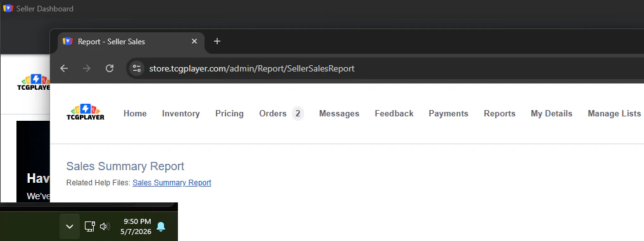Open the Pricing menu

point(229,114)
